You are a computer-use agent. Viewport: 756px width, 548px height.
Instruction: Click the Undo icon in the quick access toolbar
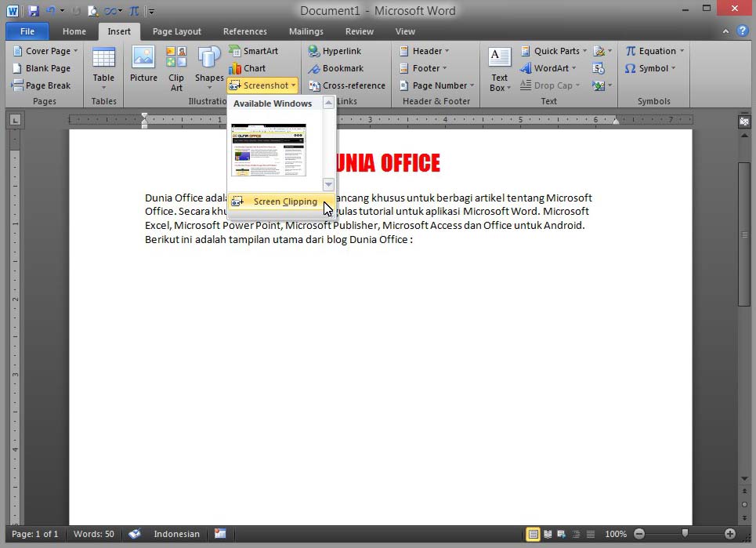click(51, 11)
